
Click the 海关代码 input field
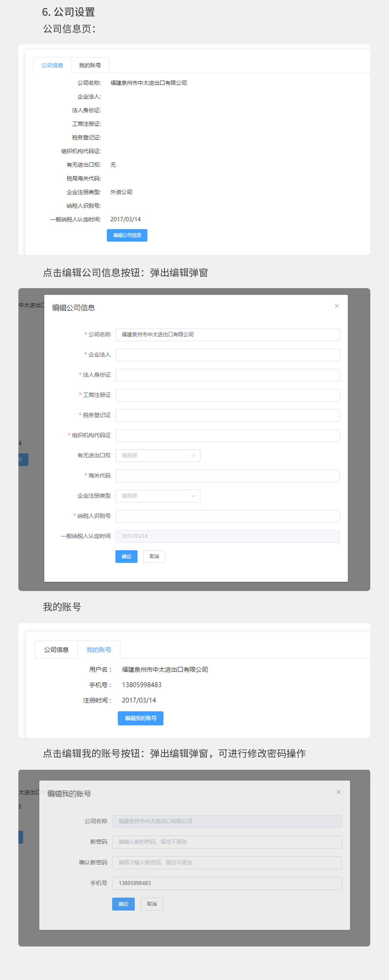click(x=227, y=475)
